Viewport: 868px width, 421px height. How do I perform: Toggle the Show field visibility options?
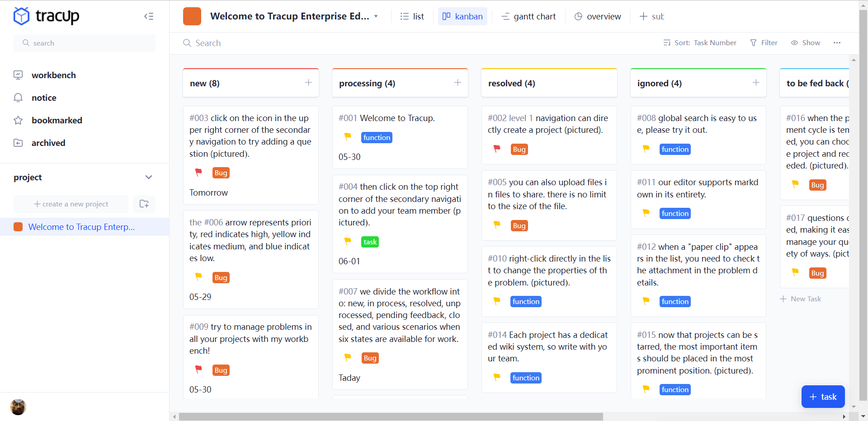tap(806, 42)
